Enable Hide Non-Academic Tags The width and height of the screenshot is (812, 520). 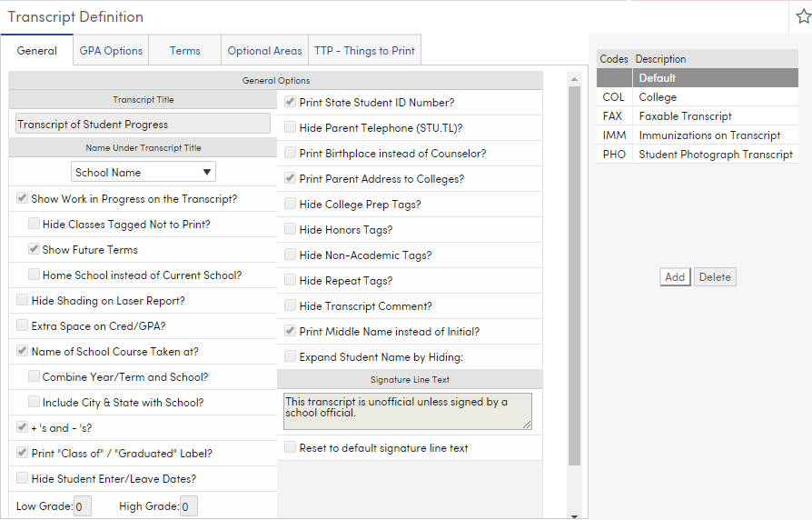click(x=290, y=254)
